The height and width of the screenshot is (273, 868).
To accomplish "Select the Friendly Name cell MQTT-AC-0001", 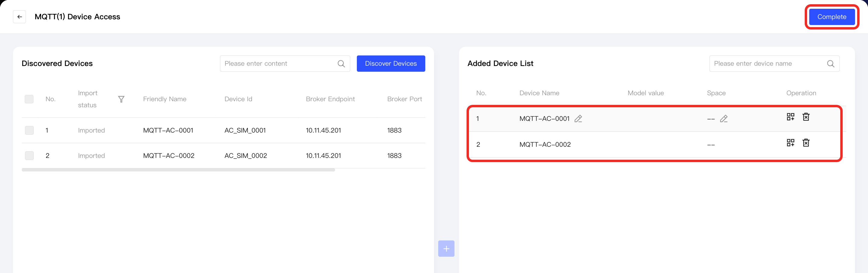I will click(168, 130).
